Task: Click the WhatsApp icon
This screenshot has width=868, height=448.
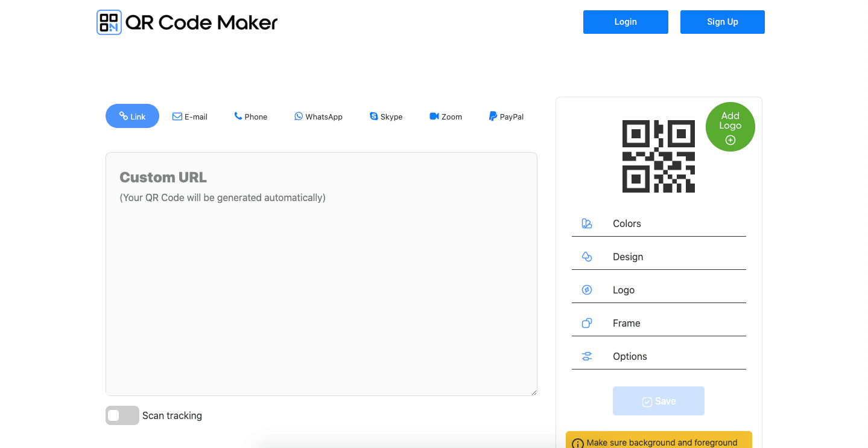Action: [298, 116]
